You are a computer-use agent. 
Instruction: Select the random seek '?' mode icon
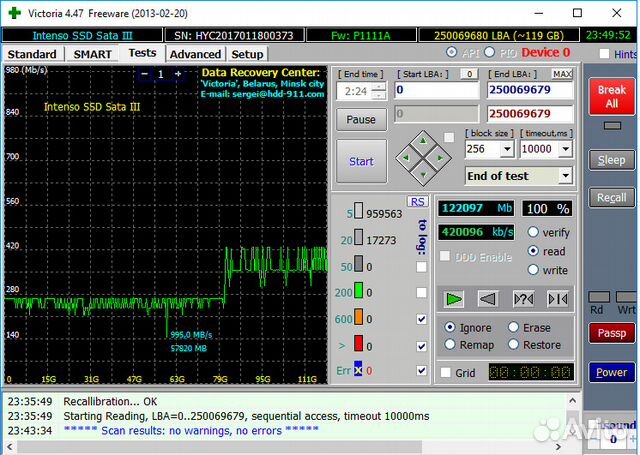click(523, 298)
